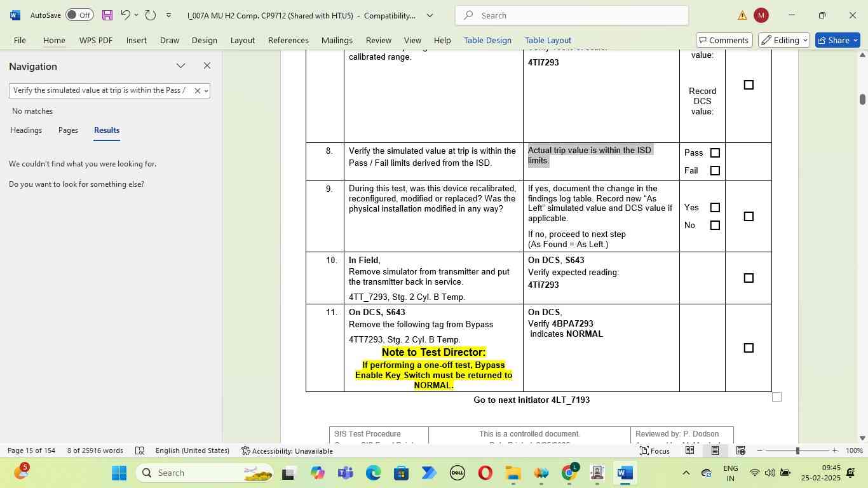Open Accessibility: Unavailable status

pos(287,451)
